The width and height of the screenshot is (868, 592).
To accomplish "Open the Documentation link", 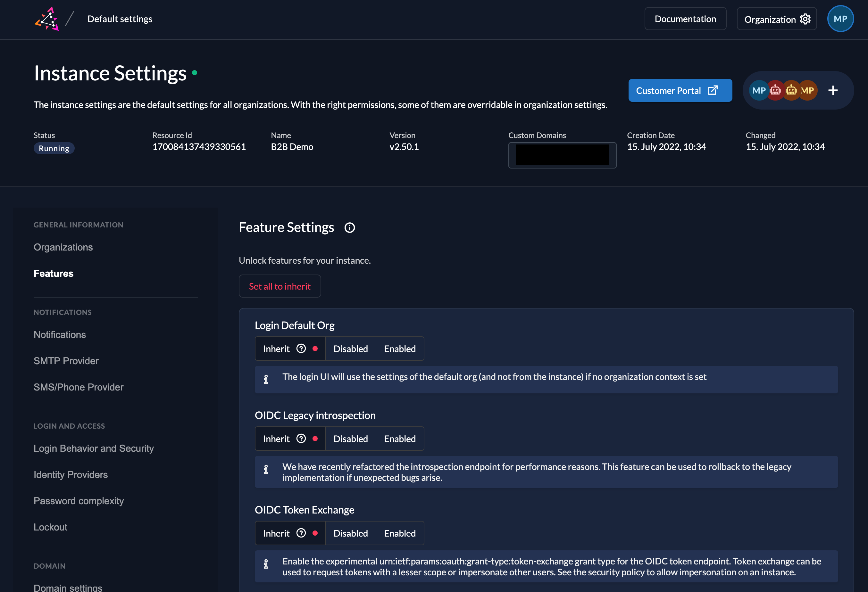I will 685,19.
